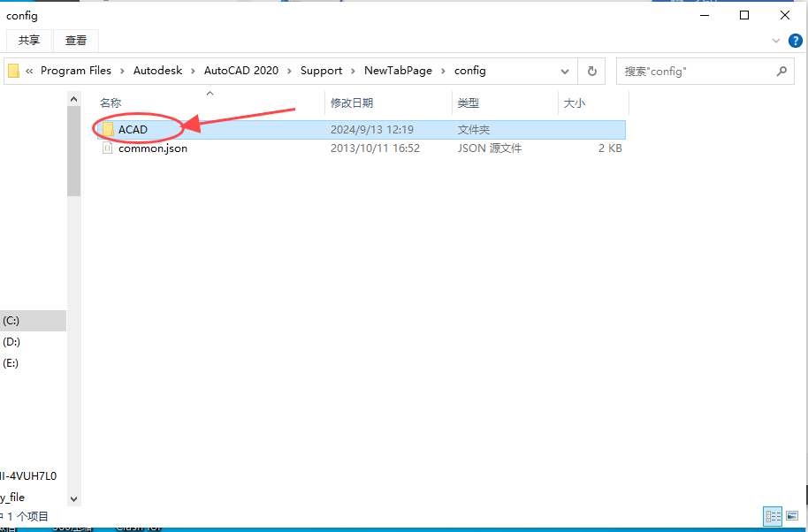The height and width of the screenshot is (532, 808).
Task: Click the search magnifier icon
Action: pyautogui.click(x=781, y=71)
